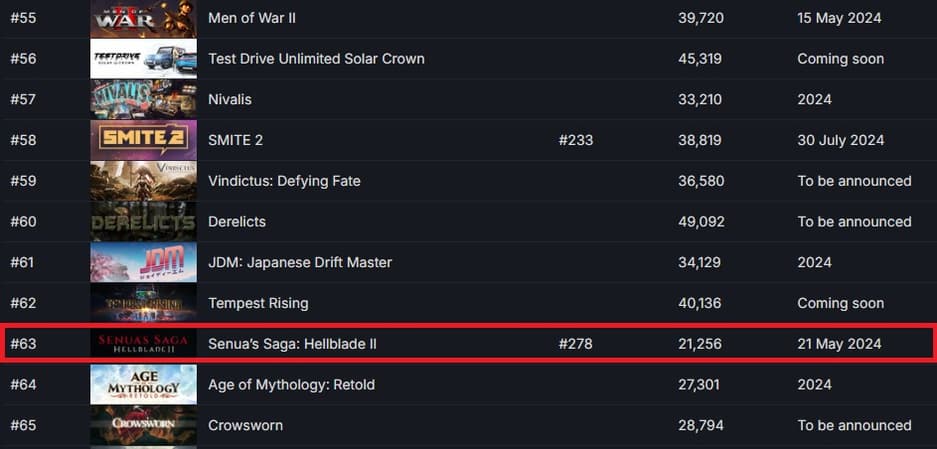Open the Derelicts game thumbnail
Screen dimensions: 937x449
143,222
